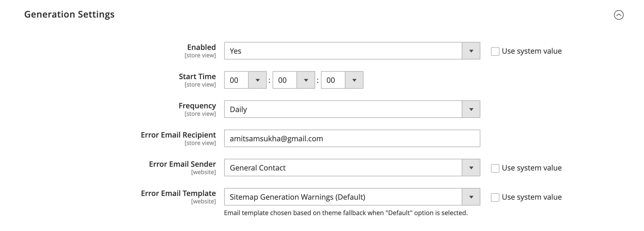Click the Frequency dropdown arrow button

[471, 109]
